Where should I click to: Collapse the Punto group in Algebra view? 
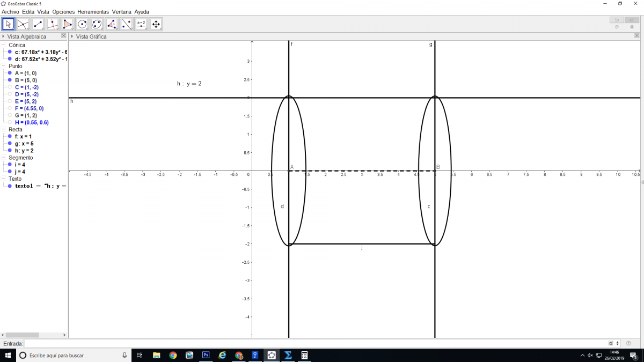pos(4,66)
